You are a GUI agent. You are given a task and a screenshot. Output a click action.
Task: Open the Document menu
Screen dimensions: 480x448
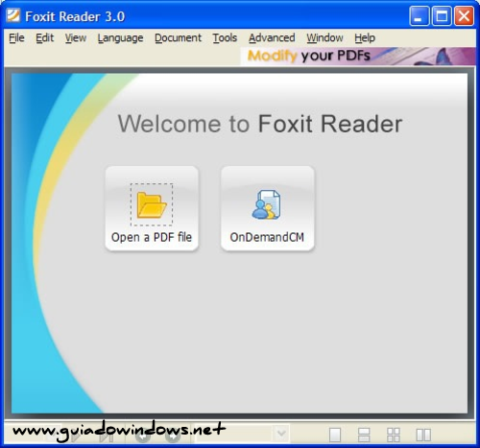click(178, 37)
